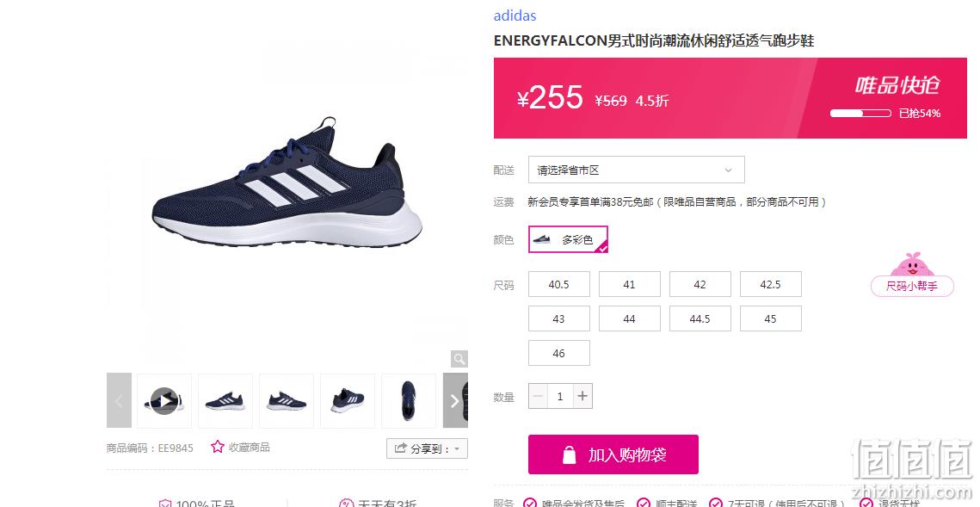This screenshot has width=980, height=507.
Task: View the top-down shoe thumbnail
Action: click(x=409, y=401)
